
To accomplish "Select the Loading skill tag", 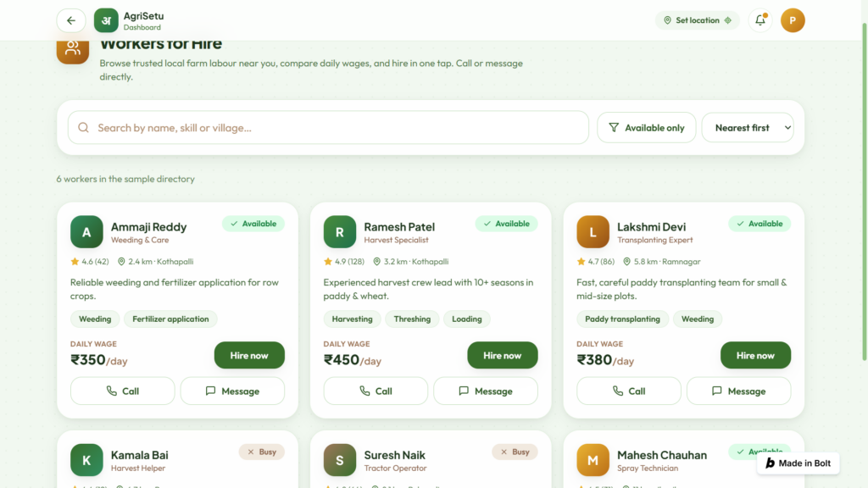I will pos(467,319).
